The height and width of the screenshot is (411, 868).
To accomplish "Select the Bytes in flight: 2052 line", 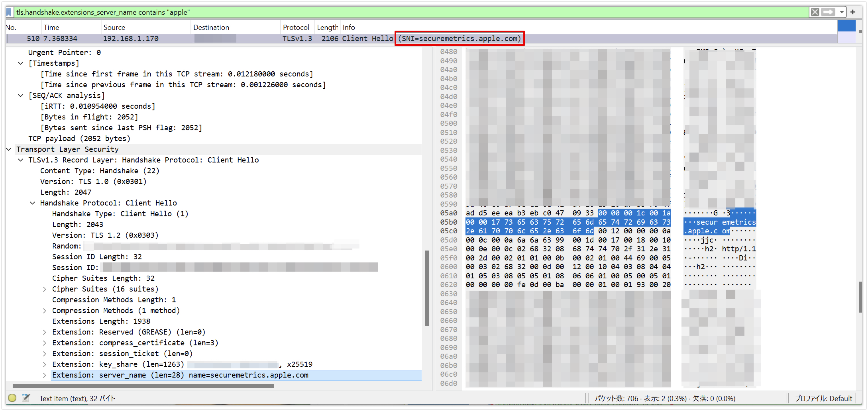I will coord(89,117).
